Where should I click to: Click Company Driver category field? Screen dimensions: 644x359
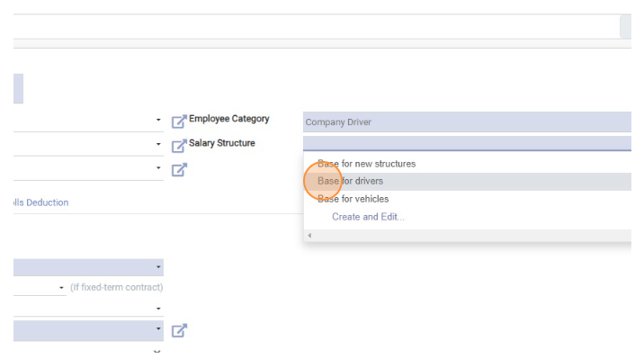[467, 122]
